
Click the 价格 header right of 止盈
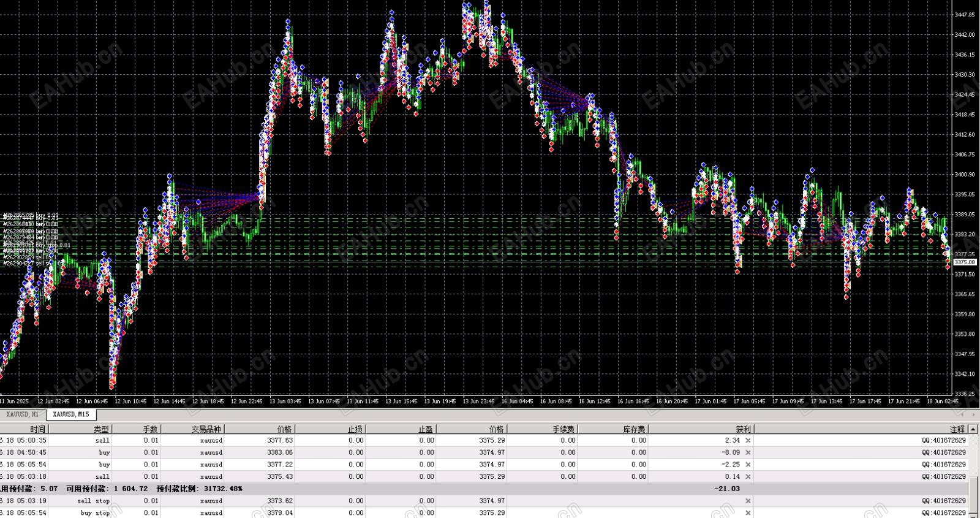tap(472, 429)
